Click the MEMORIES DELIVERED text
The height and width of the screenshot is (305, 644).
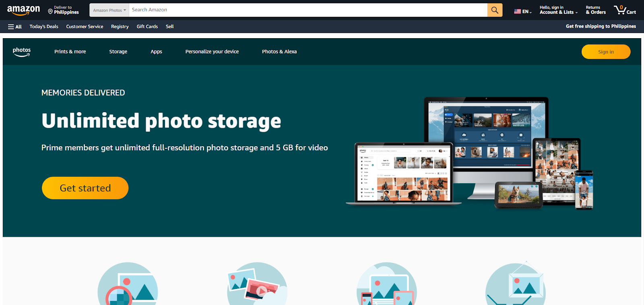(x=83, y=93)
